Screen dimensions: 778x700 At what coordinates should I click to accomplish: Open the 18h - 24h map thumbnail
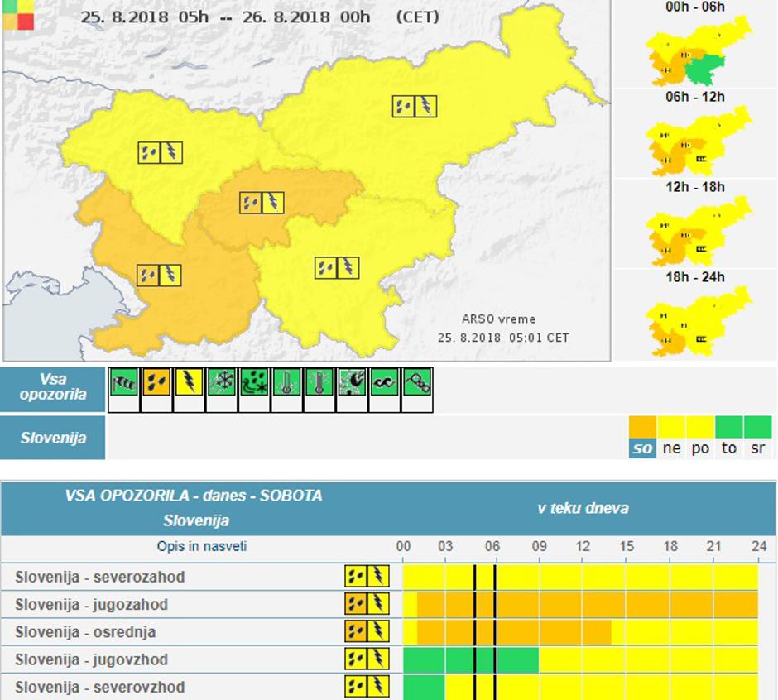tap(695, 321)
